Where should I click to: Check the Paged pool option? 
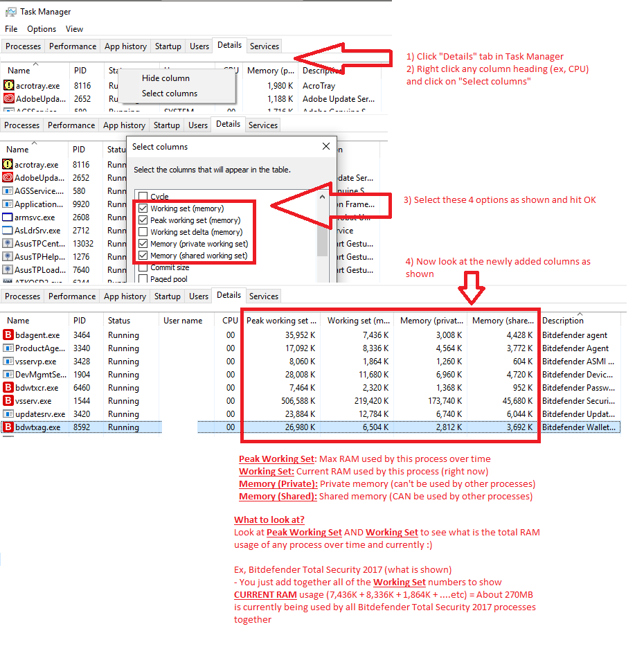click(143, 278)
